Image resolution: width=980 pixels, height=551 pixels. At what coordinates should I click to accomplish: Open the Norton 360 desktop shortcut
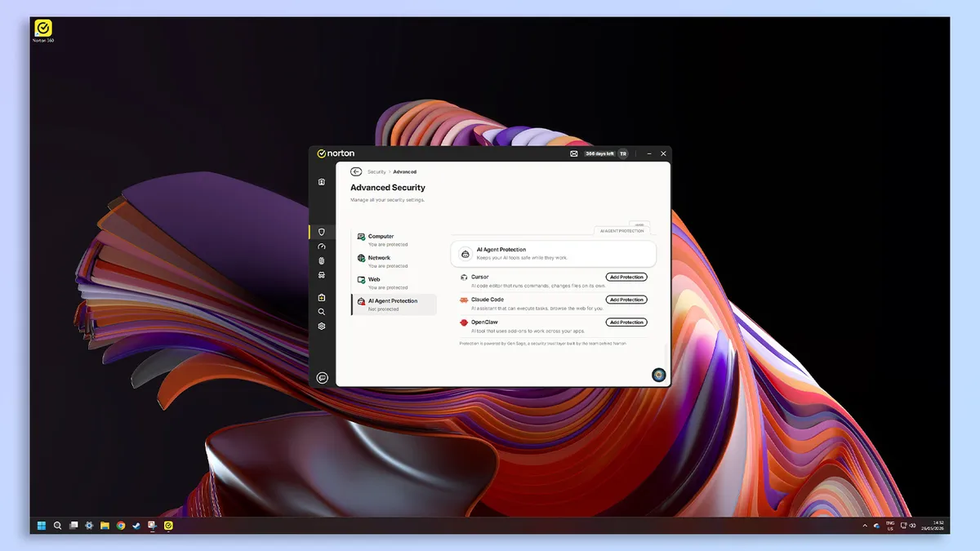44,31
